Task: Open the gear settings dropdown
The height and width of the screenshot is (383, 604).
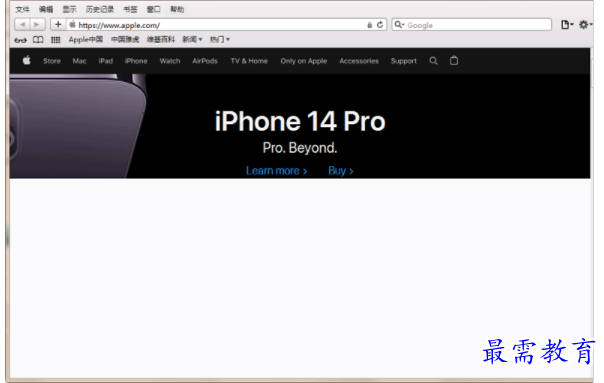Action: point(586,25)
